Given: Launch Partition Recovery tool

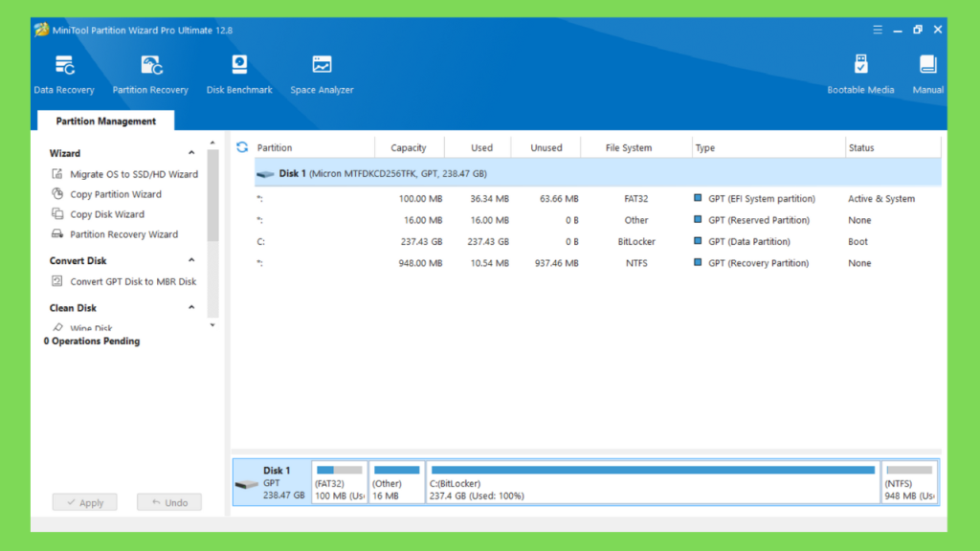Looking at the screenshot, I should (150, 75).
